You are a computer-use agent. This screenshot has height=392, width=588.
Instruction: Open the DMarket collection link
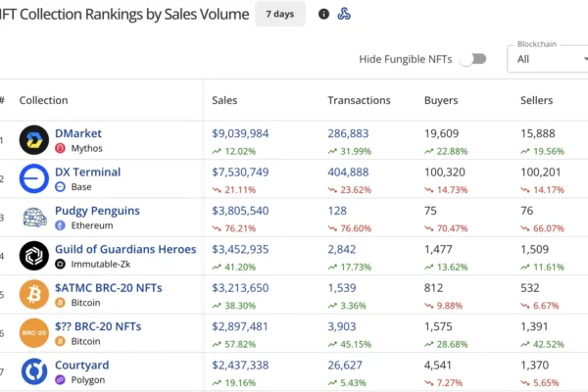coord(79,133)
